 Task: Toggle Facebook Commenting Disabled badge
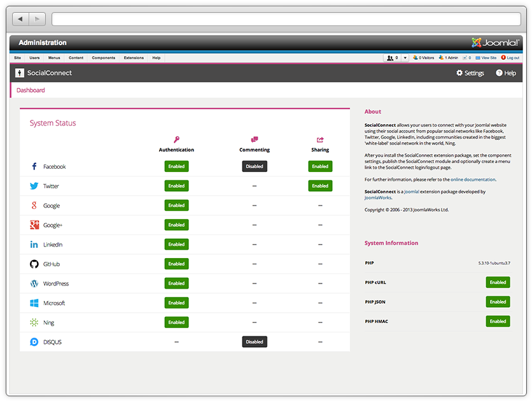[255, 166]
